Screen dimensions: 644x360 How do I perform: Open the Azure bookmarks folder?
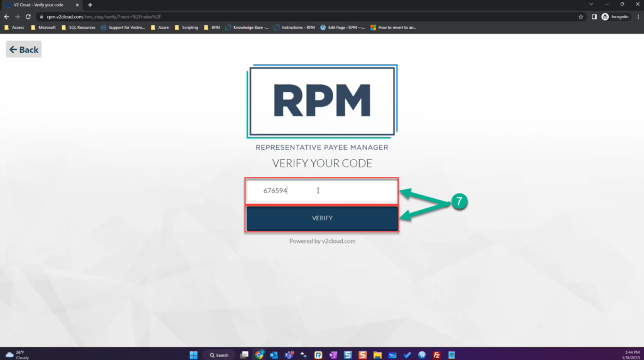(159, 28)
